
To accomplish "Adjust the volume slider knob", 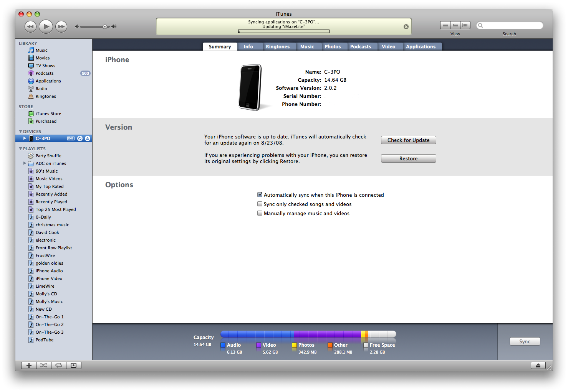I will pyautogui.click(x=105, y=26).
